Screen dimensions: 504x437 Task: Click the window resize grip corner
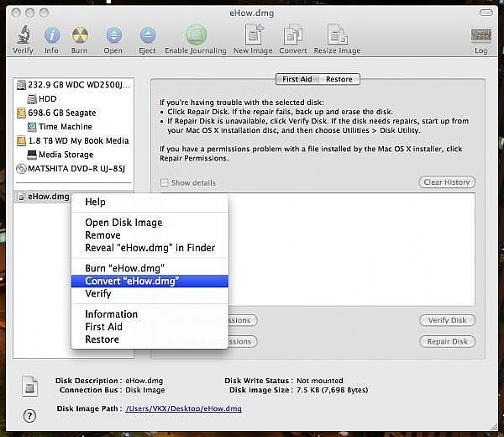point(493,427)
